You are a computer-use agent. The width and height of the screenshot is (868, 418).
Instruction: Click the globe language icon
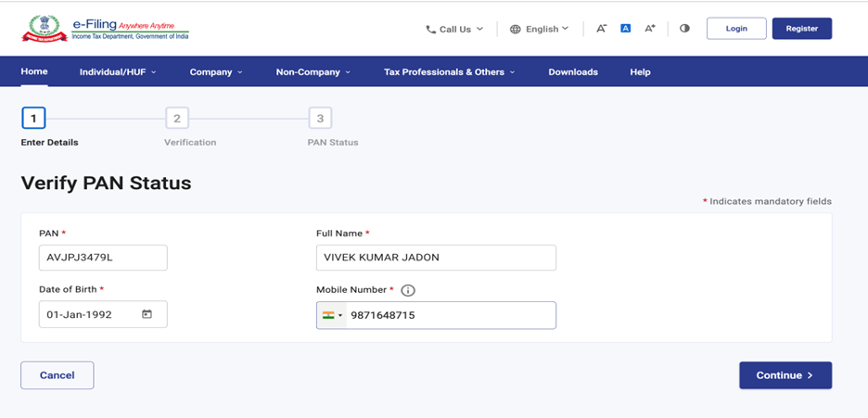(x=516, y=30)
